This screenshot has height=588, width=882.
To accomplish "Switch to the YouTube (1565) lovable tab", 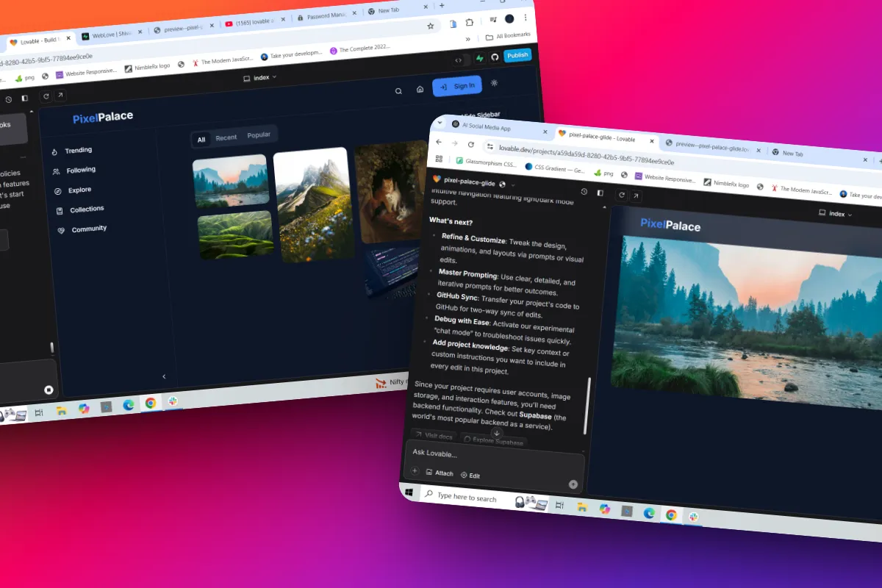I will tap(254, 23).
